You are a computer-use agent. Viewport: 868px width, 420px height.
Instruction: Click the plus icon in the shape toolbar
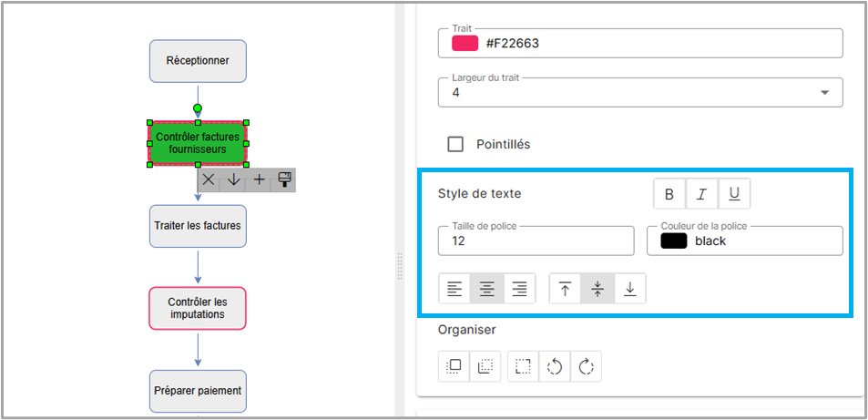(260, 179)
